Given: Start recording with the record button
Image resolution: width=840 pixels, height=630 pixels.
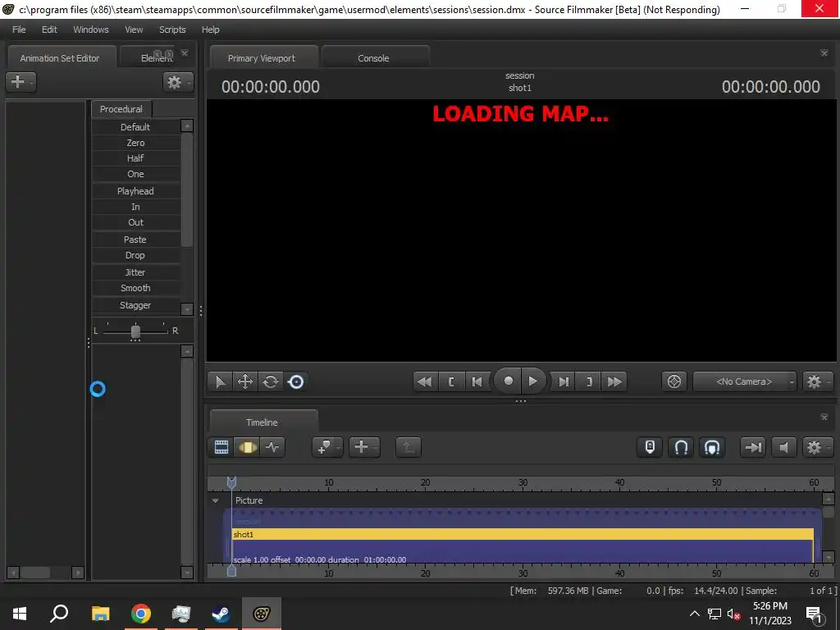Looking at the screenshot, I should [x=508, y=381].
